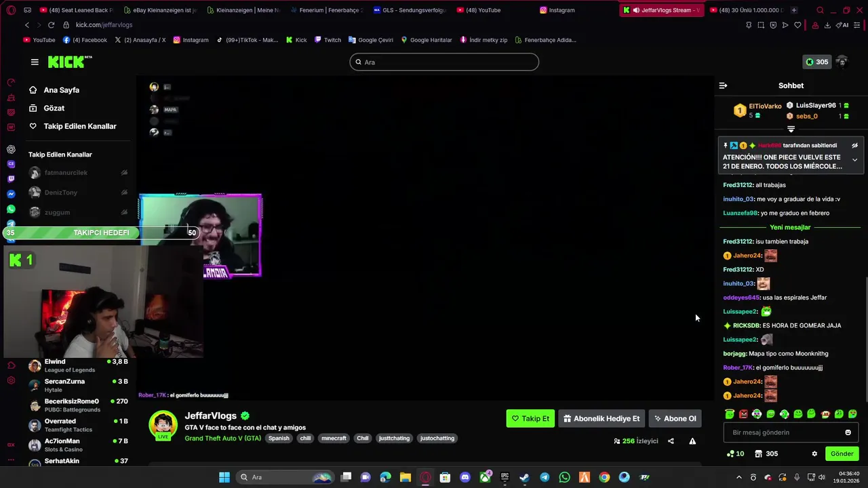868x488 pixels.
Task: Open Twitch from the Opera sidebar
Action: (x=11, y=179)
